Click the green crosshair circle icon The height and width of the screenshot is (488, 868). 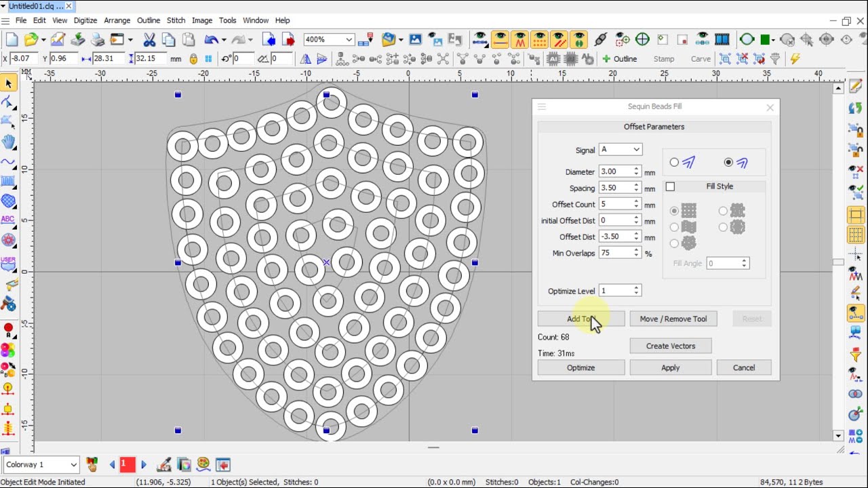pos(642,39)
